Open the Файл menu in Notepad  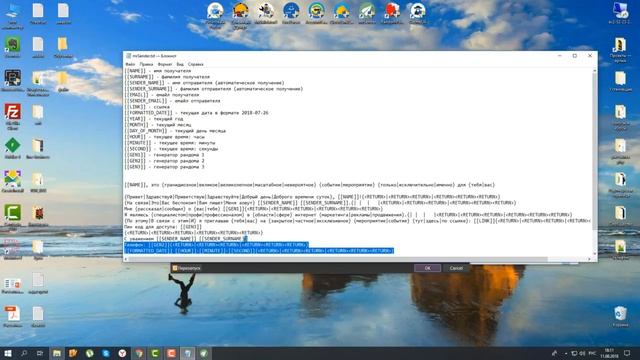(130, 64)
